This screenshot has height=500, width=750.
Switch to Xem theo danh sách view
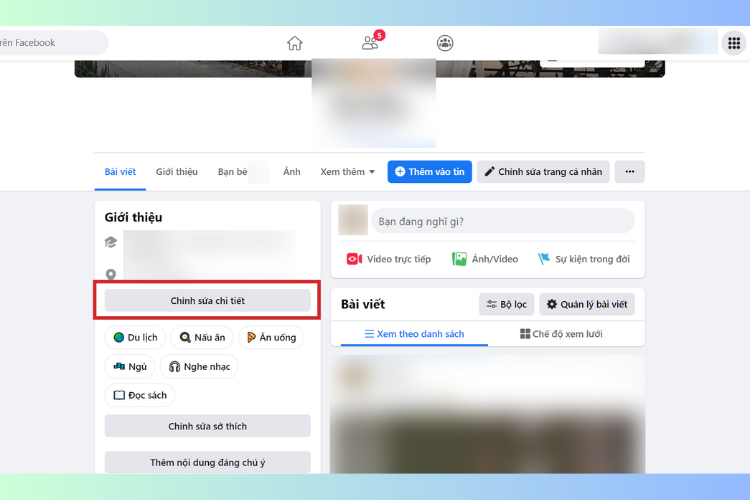tap(414, 334)
